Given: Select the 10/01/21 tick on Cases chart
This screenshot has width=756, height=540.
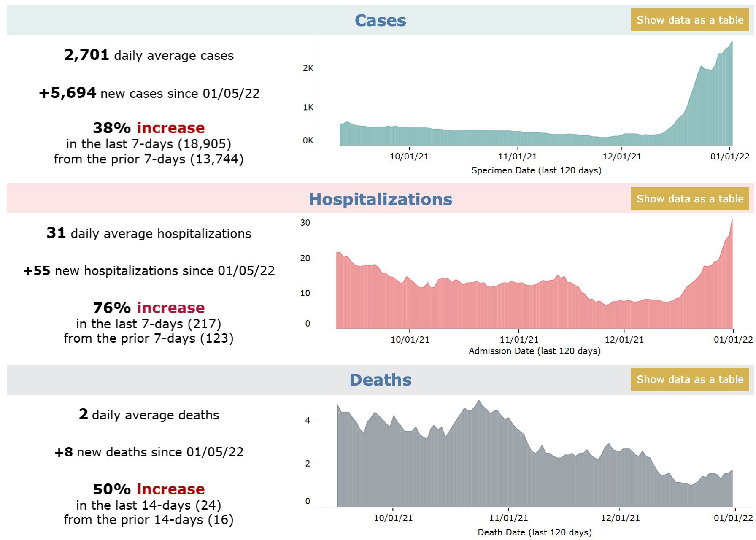Looking at the screenshot, I should click(409, 157).
